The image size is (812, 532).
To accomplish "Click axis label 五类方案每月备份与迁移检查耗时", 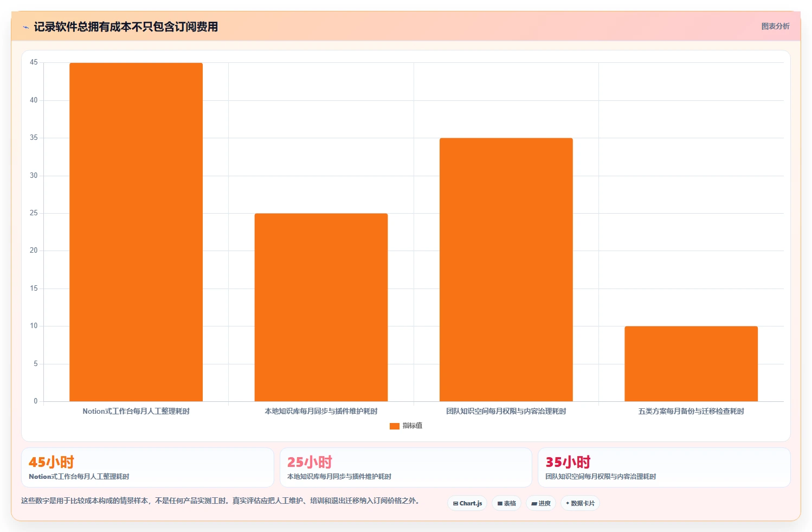I will click(x=691, y=411).
